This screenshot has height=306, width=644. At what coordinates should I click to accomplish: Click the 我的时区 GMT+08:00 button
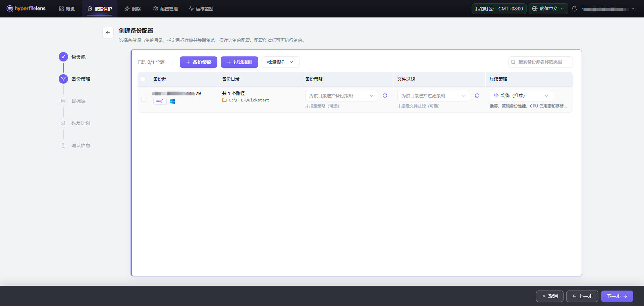(x=499, y=9)
